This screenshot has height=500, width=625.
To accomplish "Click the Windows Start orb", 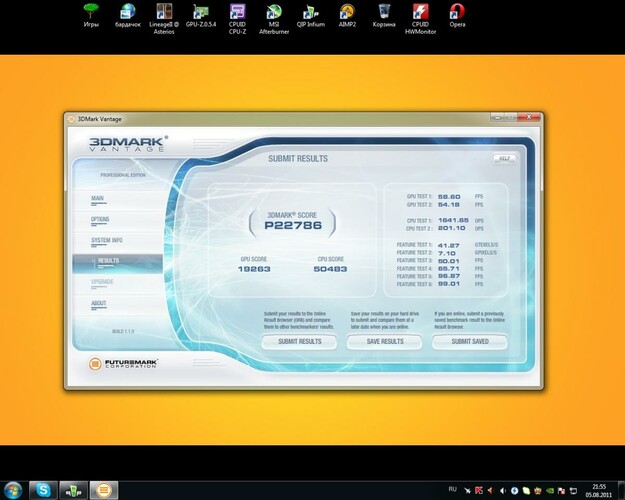I will click(14, 490).
